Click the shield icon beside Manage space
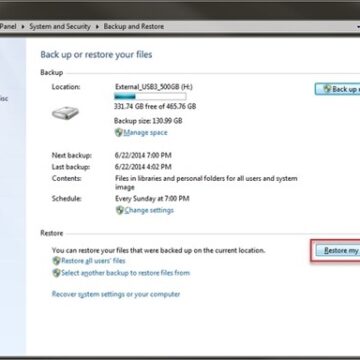The height and width of the screenshot is (360, 360). [119, 133]
